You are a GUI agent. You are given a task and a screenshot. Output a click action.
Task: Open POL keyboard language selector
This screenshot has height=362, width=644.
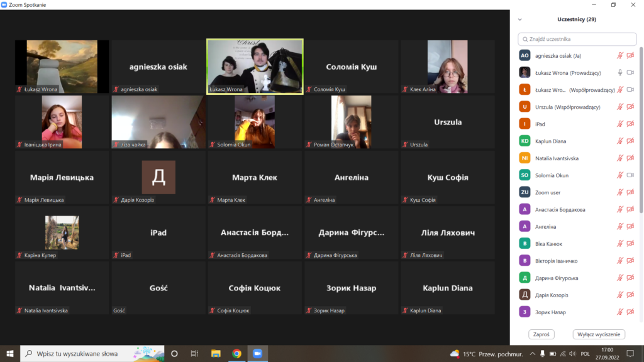(585, 354)
